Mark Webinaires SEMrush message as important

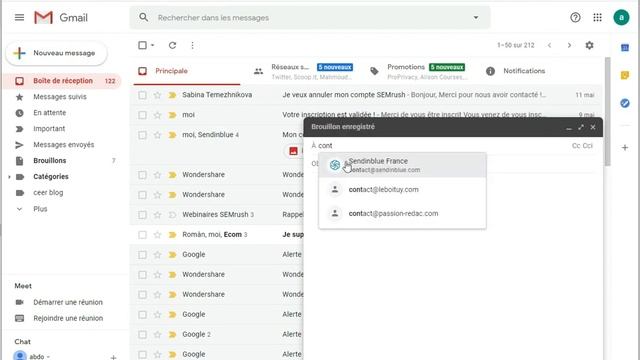click(x=172, y=215)
